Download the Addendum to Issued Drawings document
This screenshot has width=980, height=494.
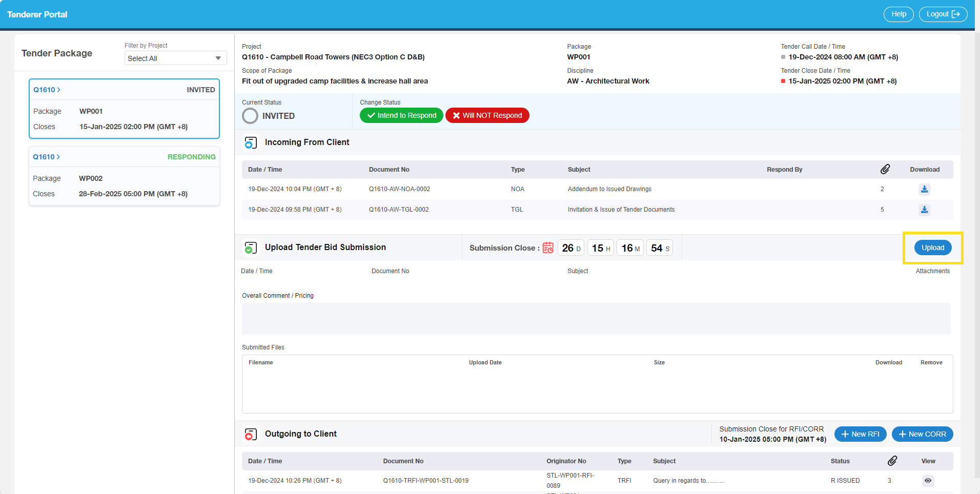[924, 189]
